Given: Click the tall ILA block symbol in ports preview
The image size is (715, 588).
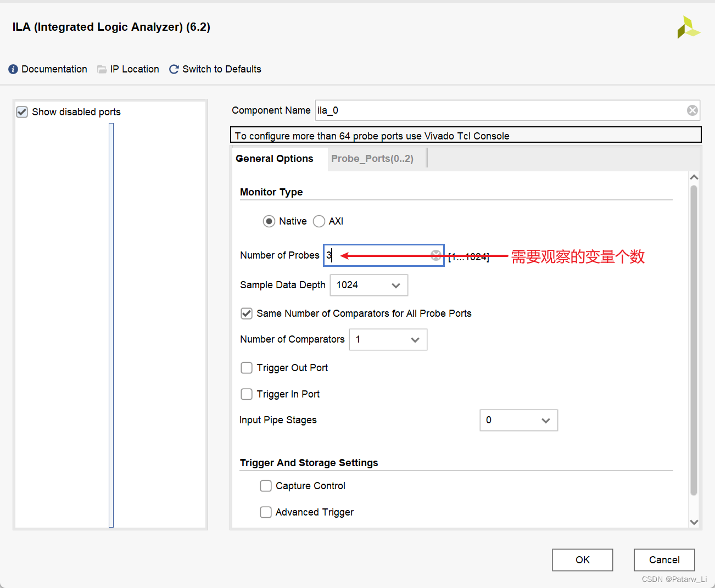Looking at the screenshot, I should tap(111, 325).
